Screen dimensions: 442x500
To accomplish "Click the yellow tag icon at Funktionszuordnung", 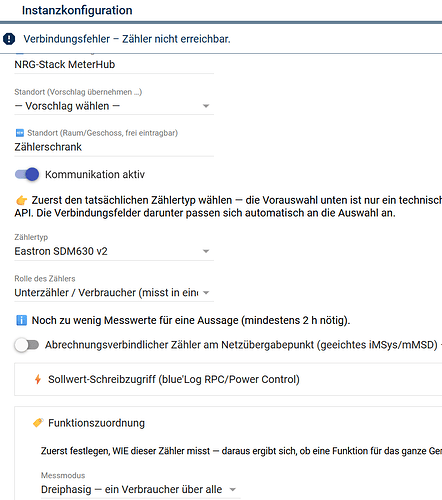I will [x=38, y=423].
